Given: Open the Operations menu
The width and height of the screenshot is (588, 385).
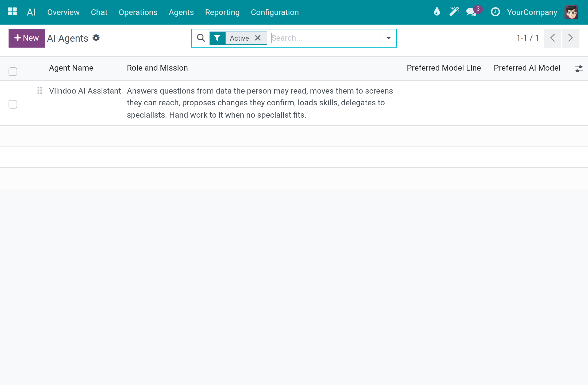Looking at the screenshot, I should (x=138, y=12).
